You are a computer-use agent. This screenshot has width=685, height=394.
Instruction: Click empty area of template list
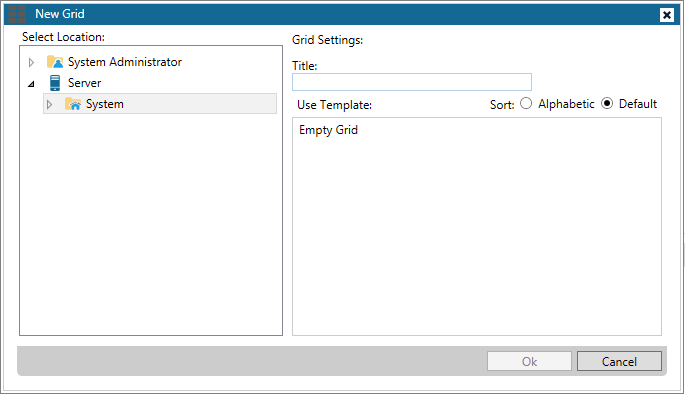point(477,236)
